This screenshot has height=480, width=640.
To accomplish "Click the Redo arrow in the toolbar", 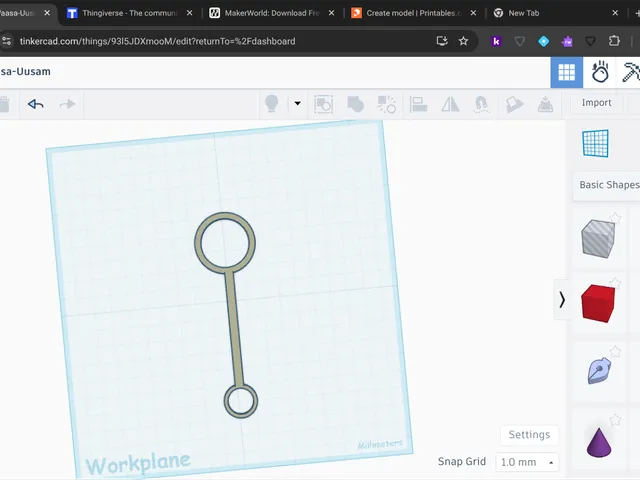I will [x=67, y=104].
